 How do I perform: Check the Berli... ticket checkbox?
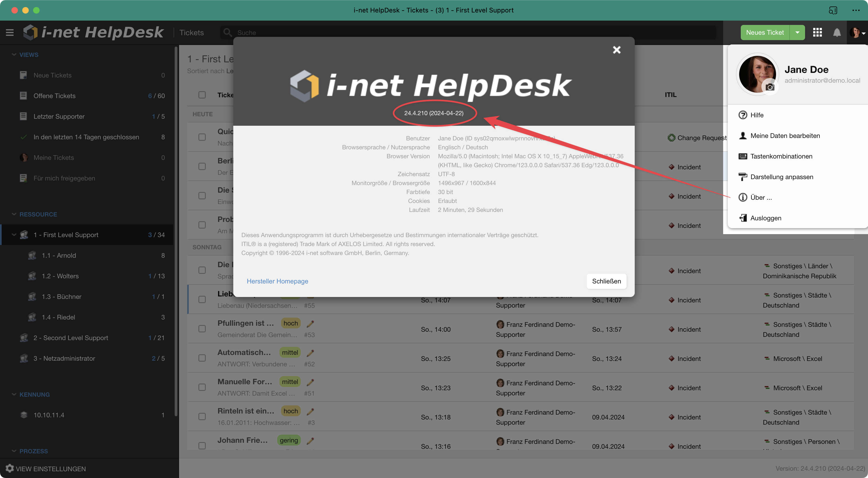tap(202, 167)
